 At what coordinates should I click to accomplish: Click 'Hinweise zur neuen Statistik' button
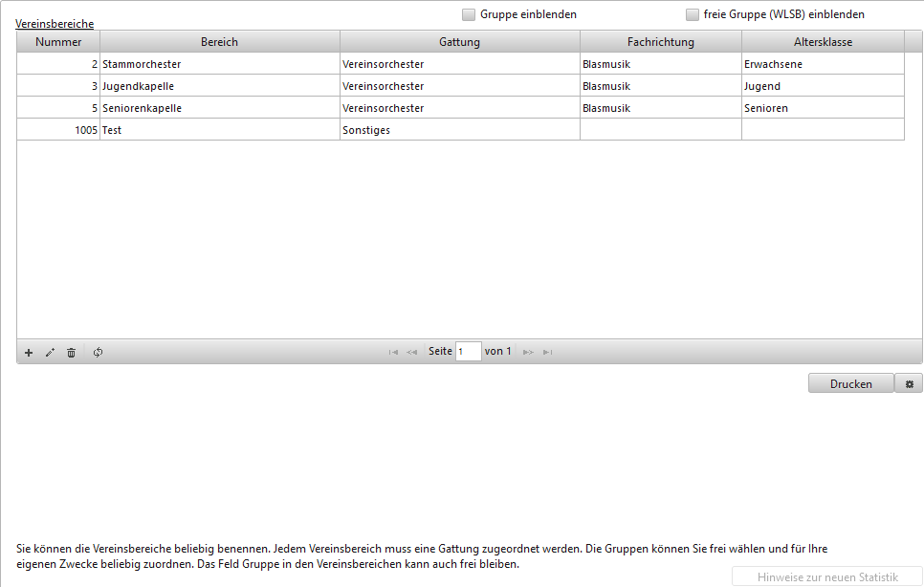827,576
